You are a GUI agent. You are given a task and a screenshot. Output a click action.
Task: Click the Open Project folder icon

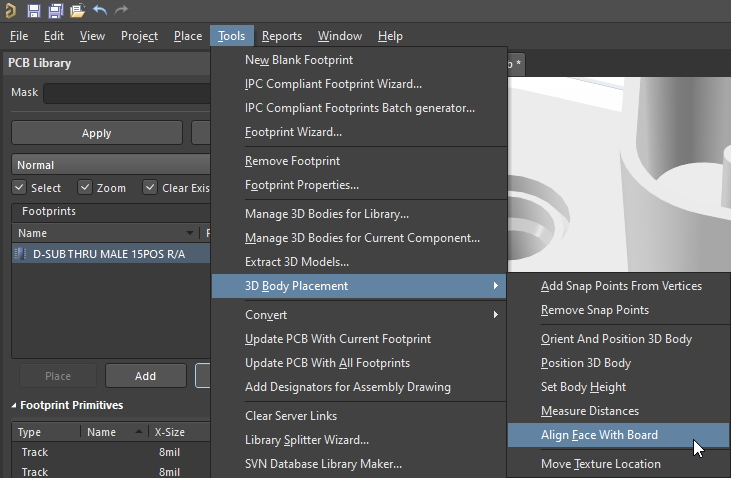77,10
